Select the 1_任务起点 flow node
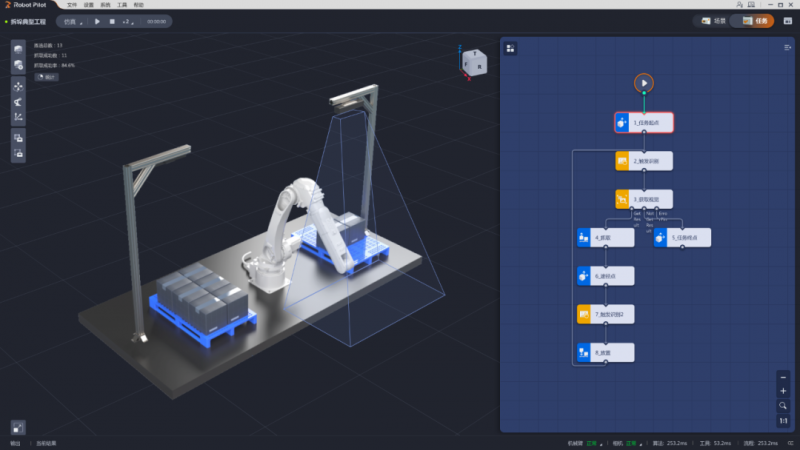The image size is (800, 450). tap(644, 123)
